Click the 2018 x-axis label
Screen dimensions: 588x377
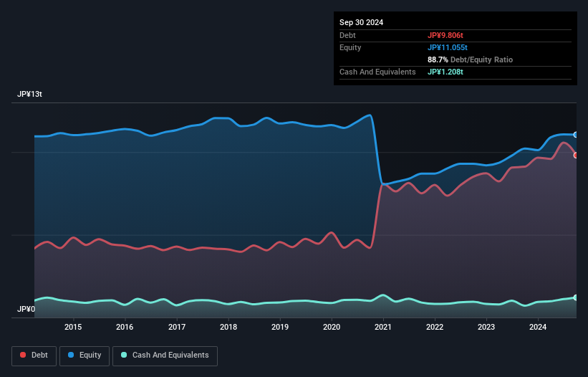[x=228, y=327]
